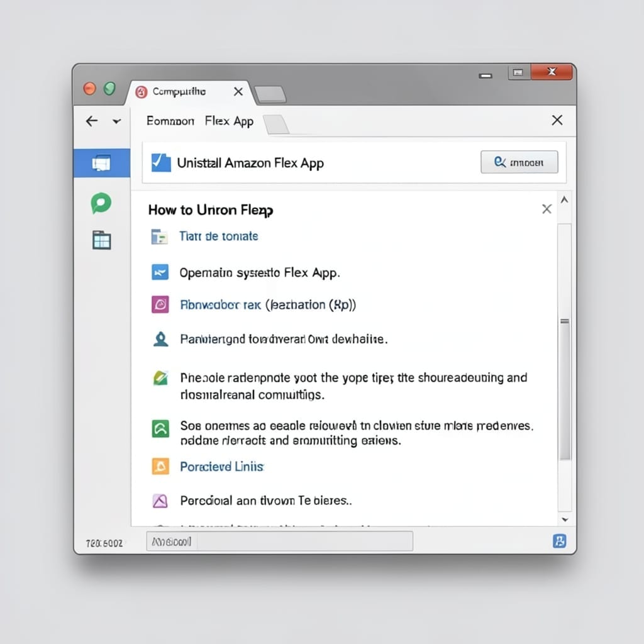Screen dimensions: 644x644
Task: Select the Soe onermes ao eeaole text
Action: point(357,433)
